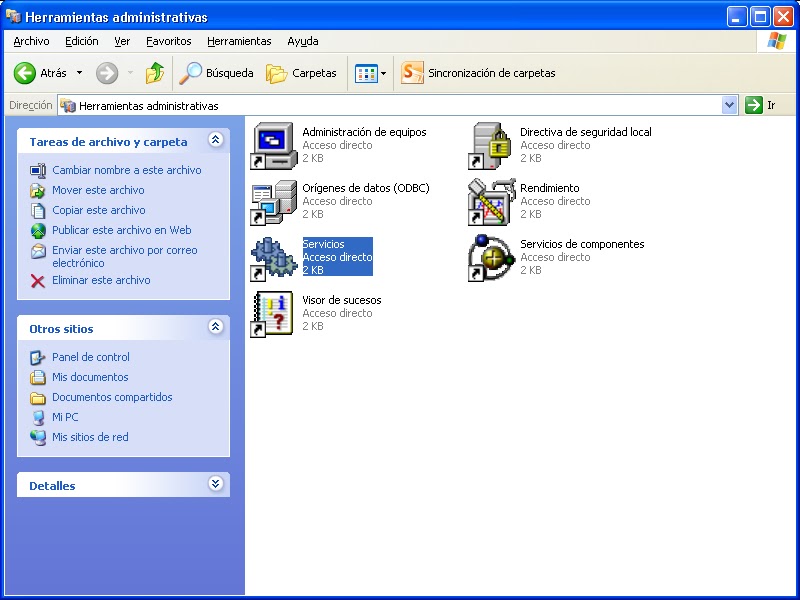Open the address bar dropdown

tap(731, 104)
